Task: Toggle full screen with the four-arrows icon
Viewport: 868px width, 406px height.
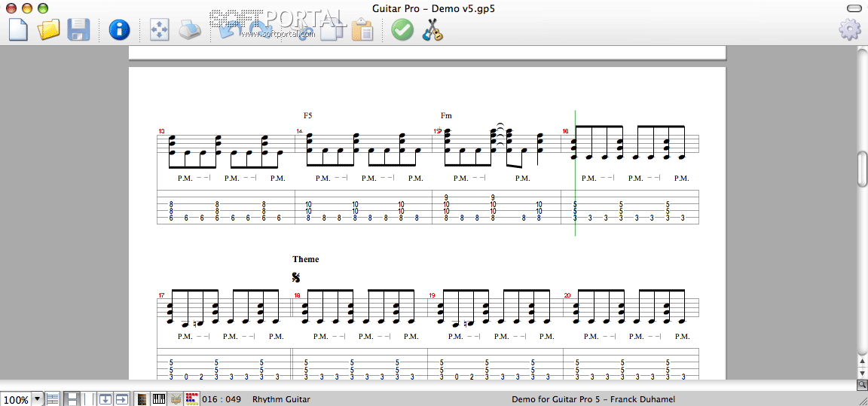Action: point(160,29)
